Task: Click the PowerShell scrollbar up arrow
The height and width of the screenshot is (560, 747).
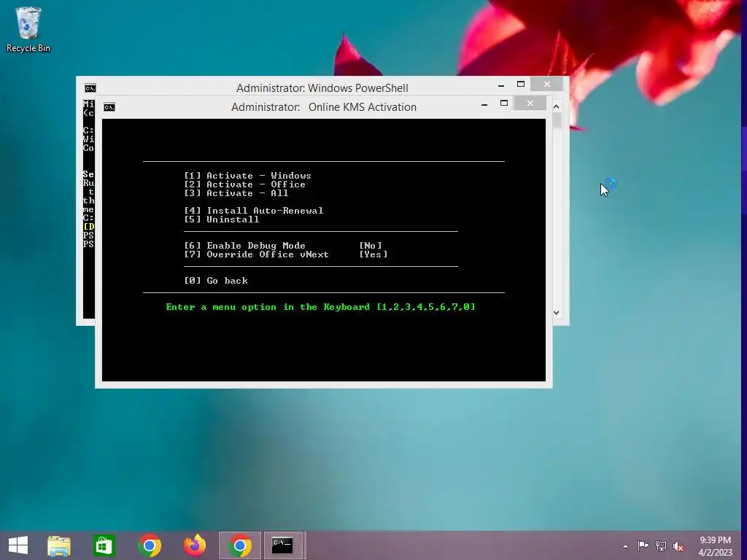Action: (557, 106)
